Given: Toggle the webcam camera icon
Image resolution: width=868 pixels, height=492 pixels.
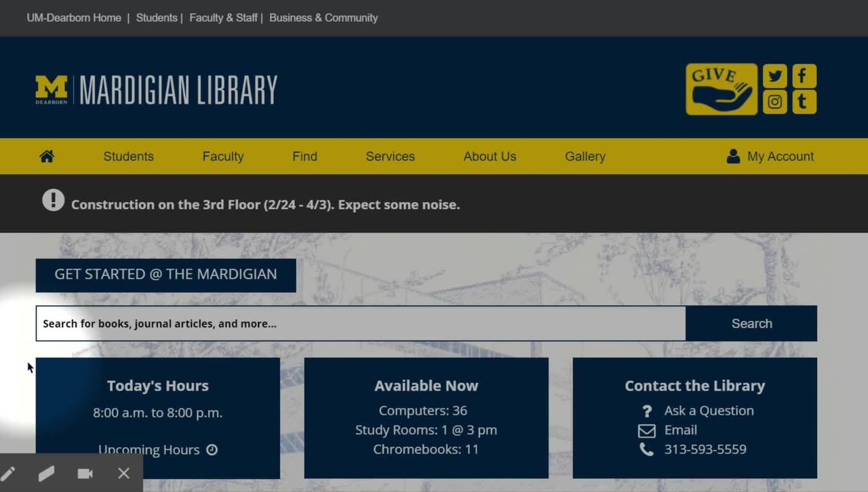Looking at the screenshot, I should tap(85, 474).
